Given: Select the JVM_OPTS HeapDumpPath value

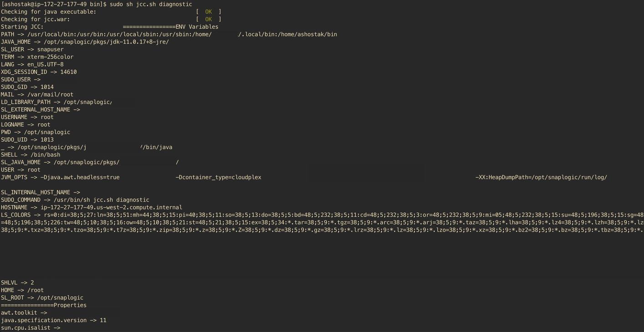Looking at the screenshot, I should (x=540, y=177).
